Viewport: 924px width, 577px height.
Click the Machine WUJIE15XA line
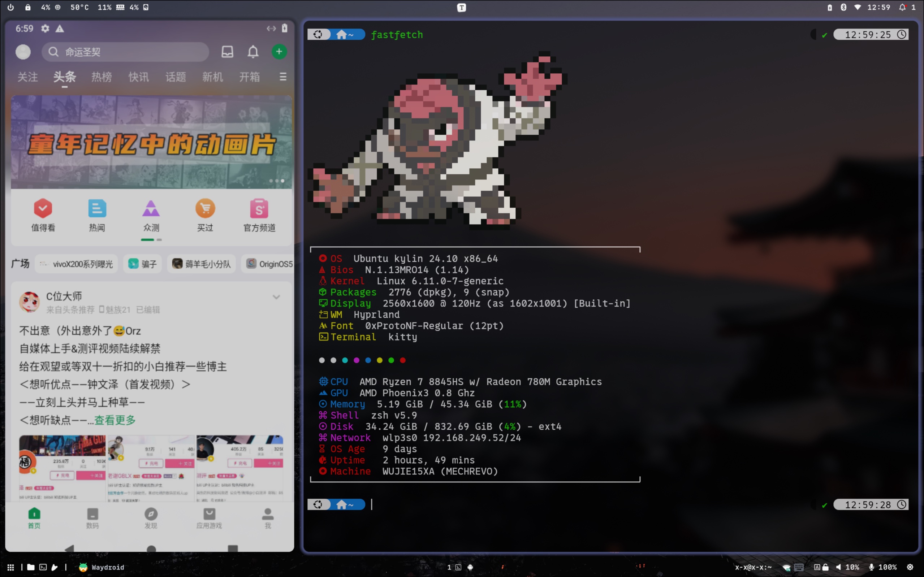pyautogui.click(x=409, y=471)
